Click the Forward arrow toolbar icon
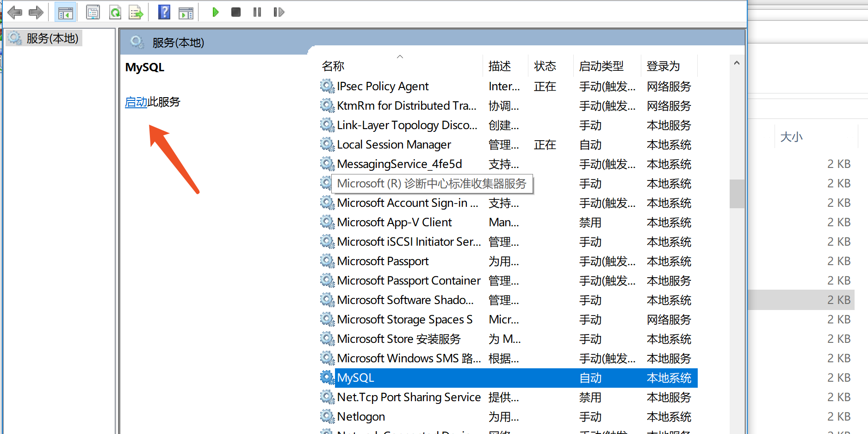Image resolution: width=868 pixels, height=434 pixels. (x=36, y=12)
